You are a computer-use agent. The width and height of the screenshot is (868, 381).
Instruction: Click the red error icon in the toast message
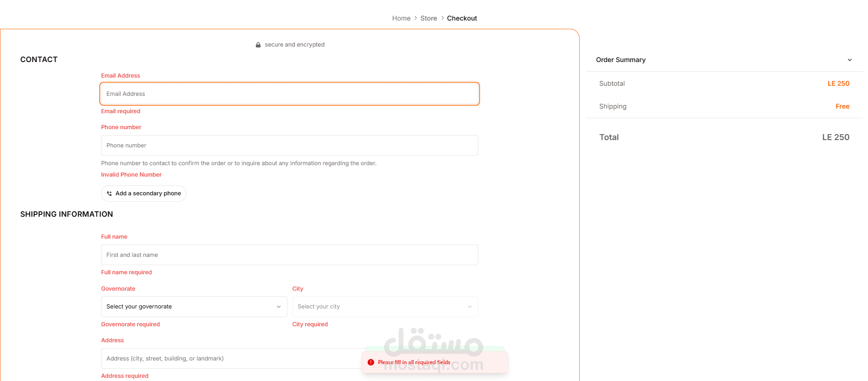click(371, 362)
